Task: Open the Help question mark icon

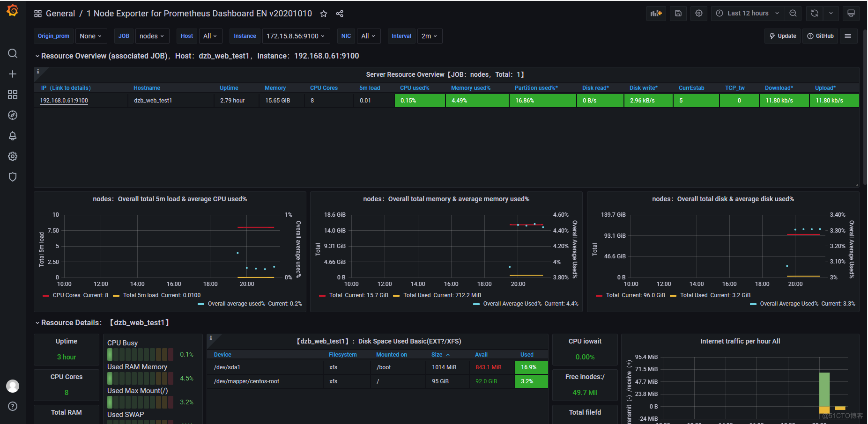Action: coord(13,406)
